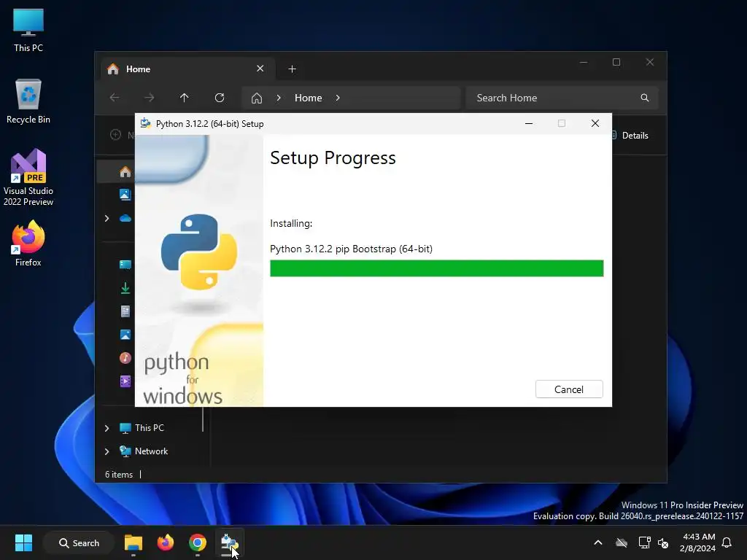Click Home in the address breadcrumb
747x560 pixels.
309,98
